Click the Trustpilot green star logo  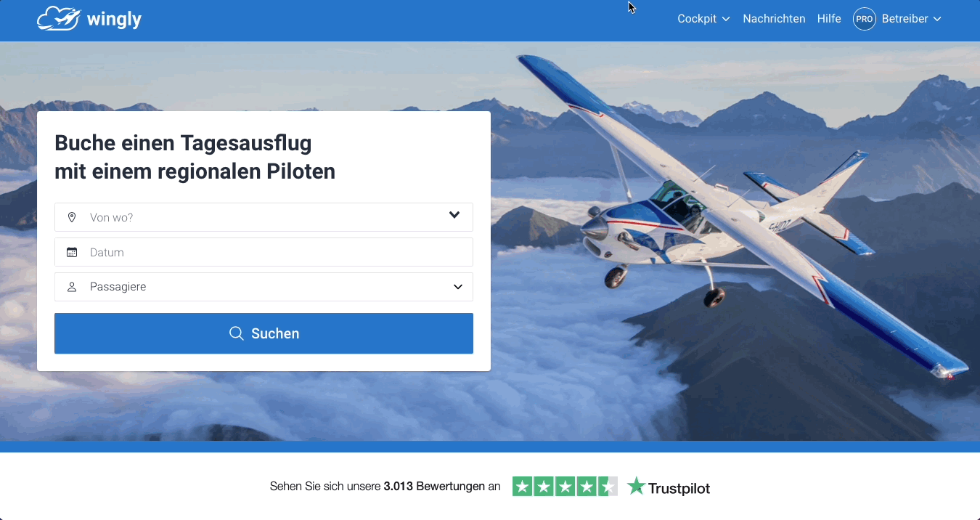click(637, 486)
